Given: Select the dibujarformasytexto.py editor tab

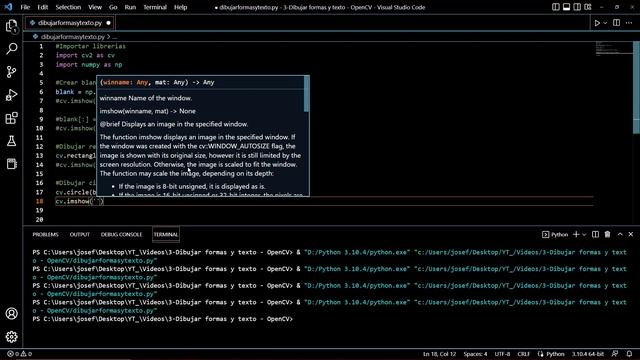Looking at the screenshot, I should pos(69,23).
